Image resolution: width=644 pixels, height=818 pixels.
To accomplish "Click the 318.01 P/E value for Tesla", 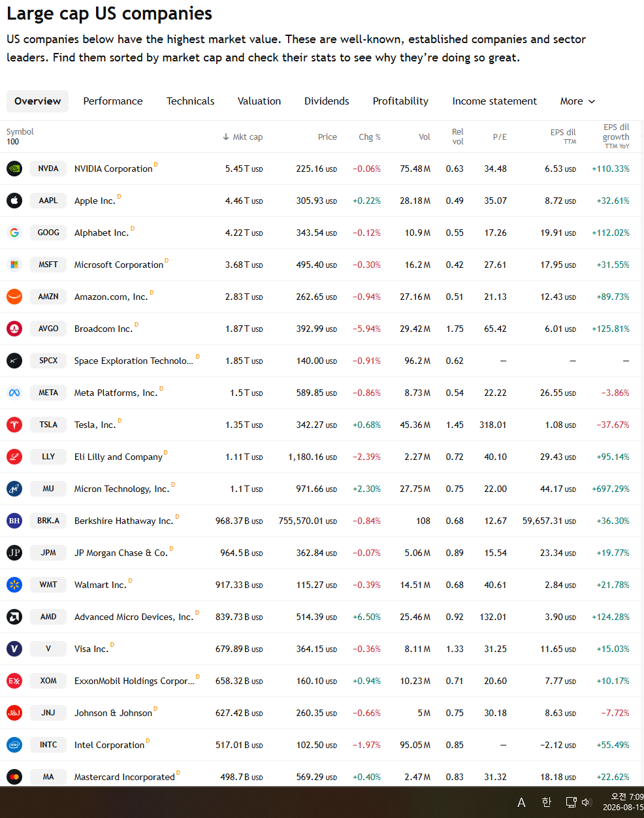I will click(493, 425).
